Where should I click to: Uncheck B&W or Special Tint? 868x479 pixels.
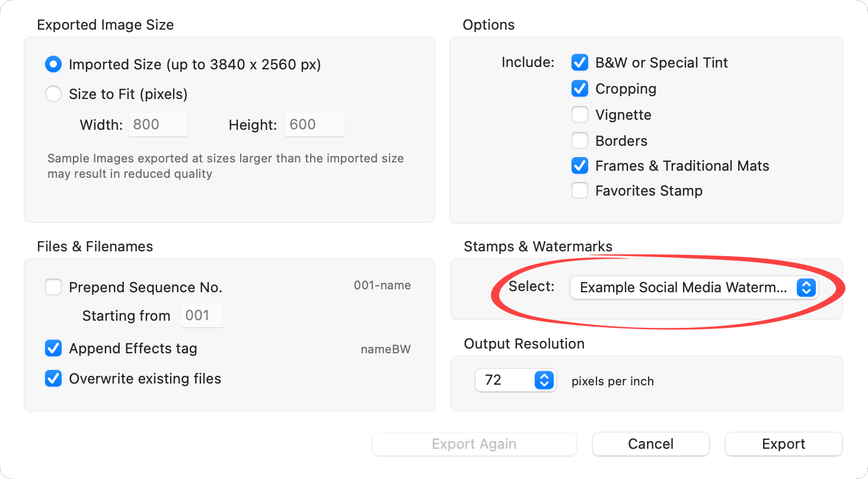(x=579, y=63)
